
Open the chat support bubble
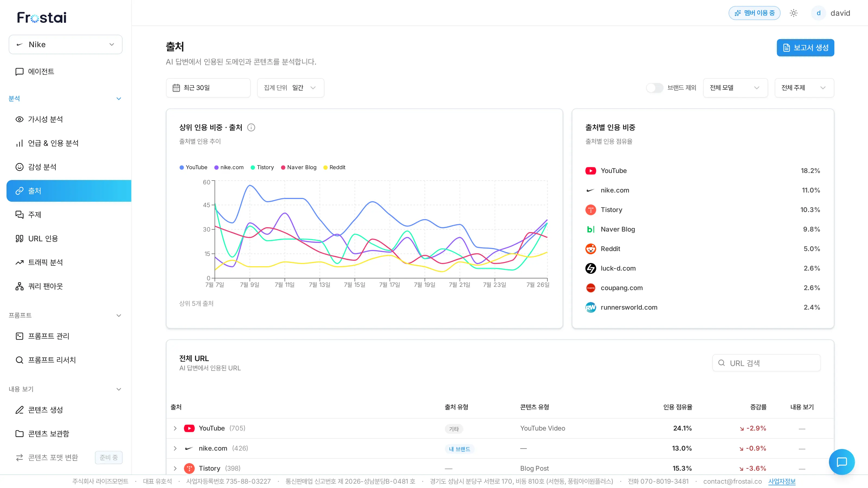pyautogui.click(x=841, y=462)
